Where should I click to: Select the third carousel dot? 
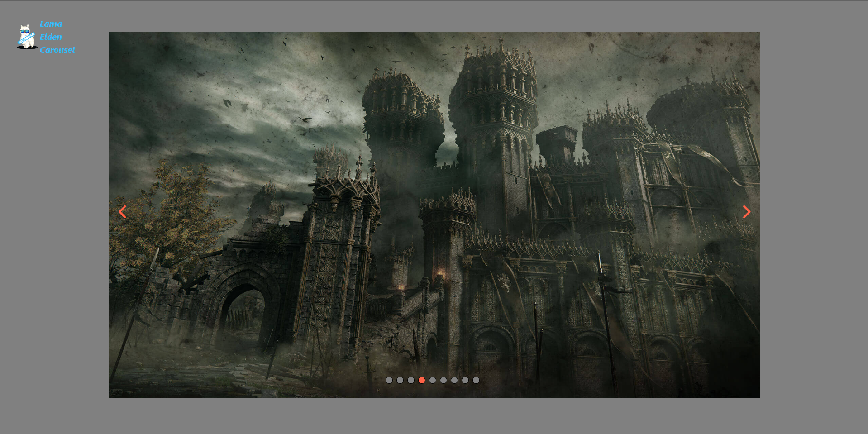coord(411,380)
